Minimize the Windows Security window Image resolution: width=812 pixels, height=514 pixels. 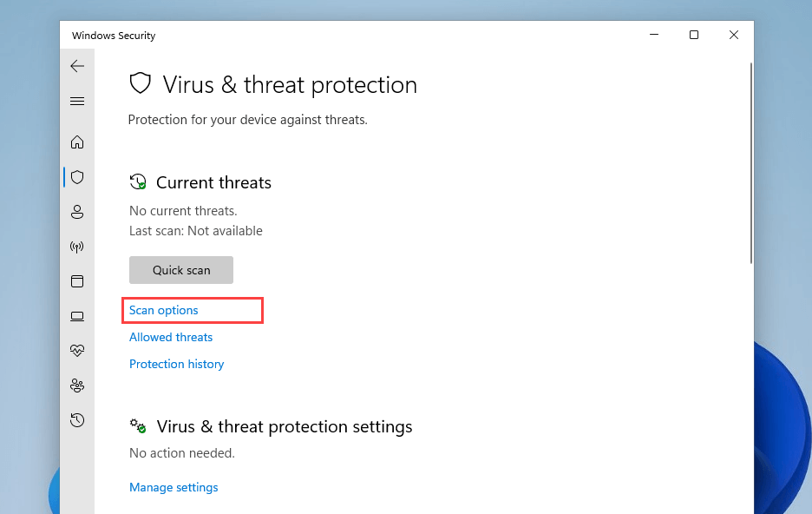(653, 35)
